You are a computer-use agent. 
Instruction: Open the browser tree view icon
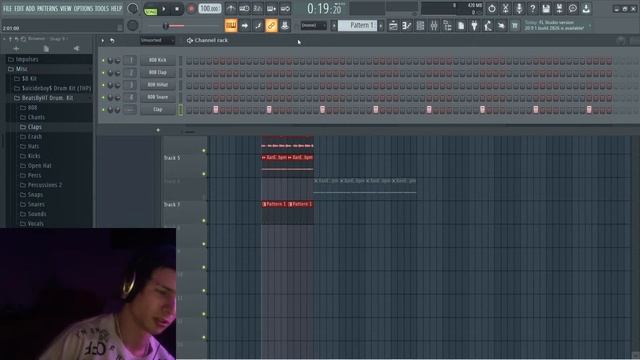[447, 26]
